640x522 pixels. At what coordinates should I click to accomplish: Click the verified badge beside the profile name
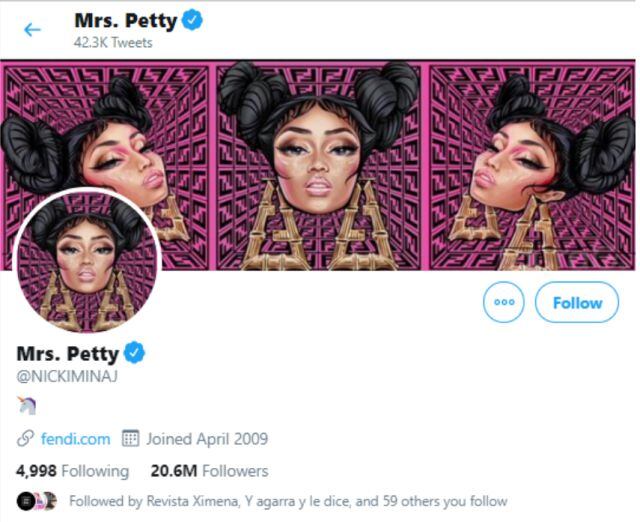(x=135, y=353)
